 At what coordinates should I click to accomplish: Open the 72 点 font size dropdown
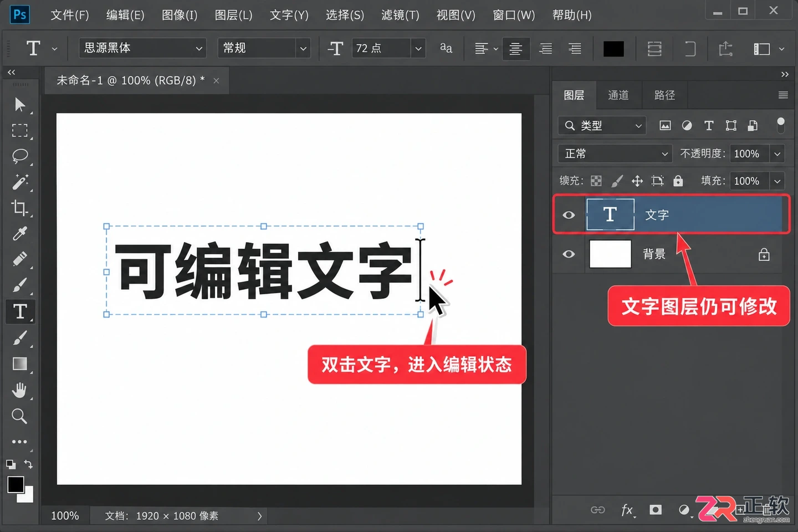(418, 48)
